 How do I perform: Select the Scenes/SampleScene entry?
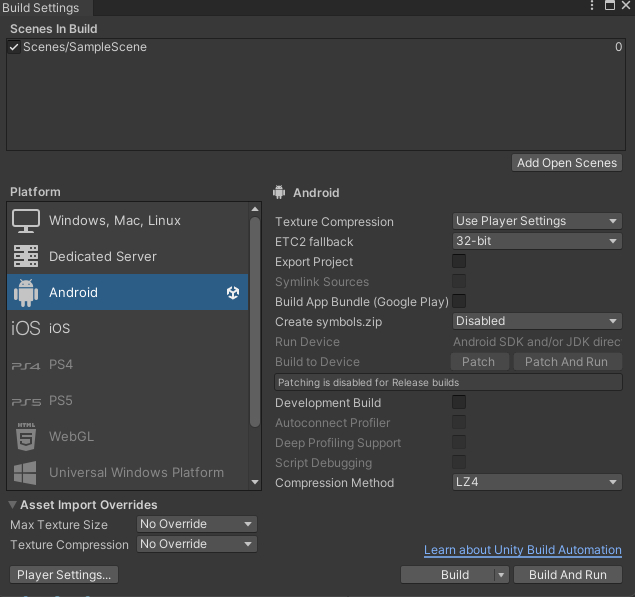(316, 47)
